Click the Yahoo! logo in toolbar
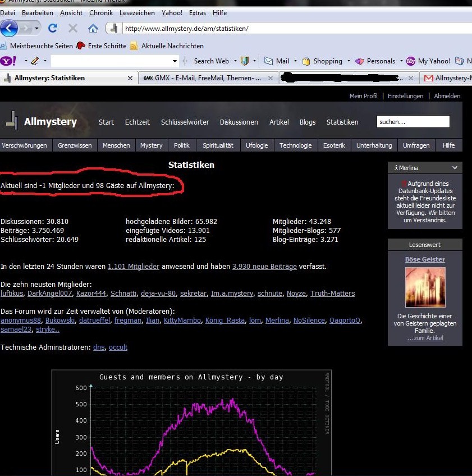472x476 pixels. [8, 61]
